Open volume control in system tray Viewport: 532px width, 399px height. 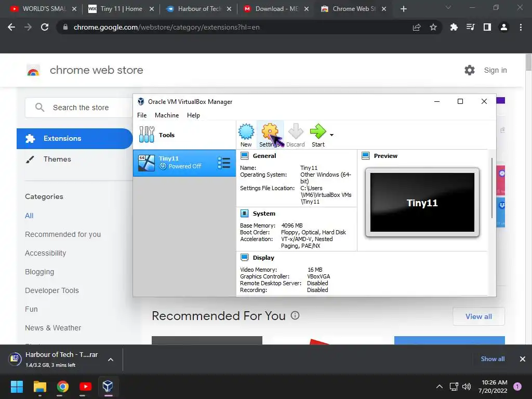point(467,387)
